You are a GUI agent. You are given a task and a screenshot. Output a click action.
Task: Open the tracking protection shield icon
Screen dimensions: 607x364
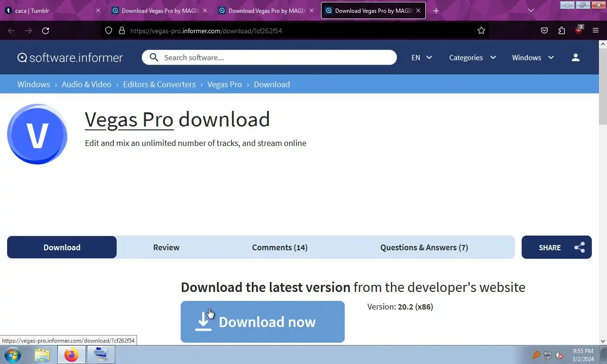tap(109, 31)
